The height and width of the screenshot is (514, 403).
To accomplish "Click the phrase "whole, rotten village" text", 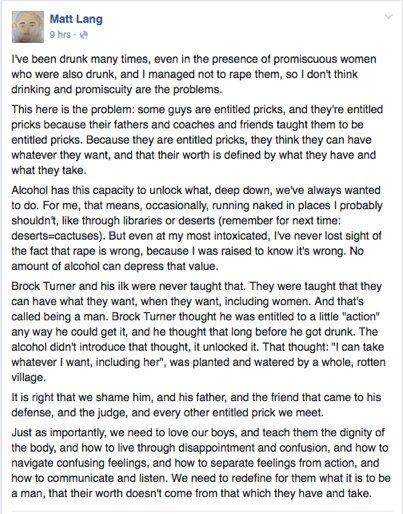I will pyautogui.click(x=198, y=370).
